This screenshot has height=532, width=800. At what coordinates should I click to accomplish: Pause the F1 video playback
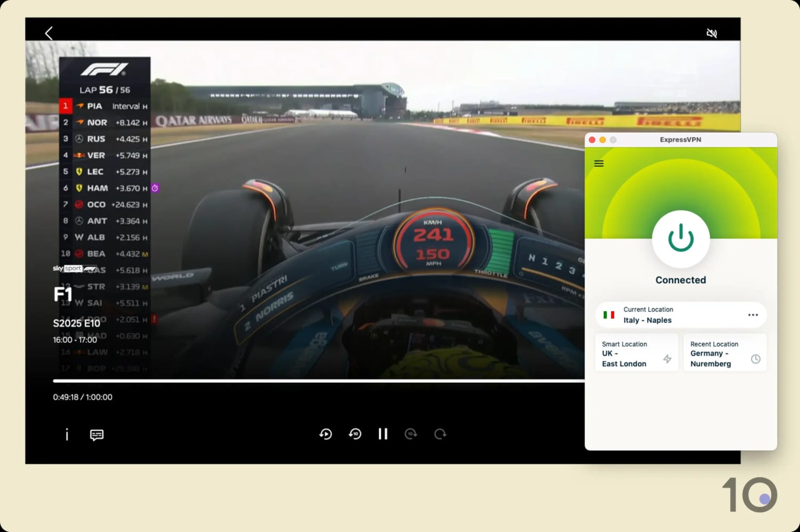coord(383,434)
